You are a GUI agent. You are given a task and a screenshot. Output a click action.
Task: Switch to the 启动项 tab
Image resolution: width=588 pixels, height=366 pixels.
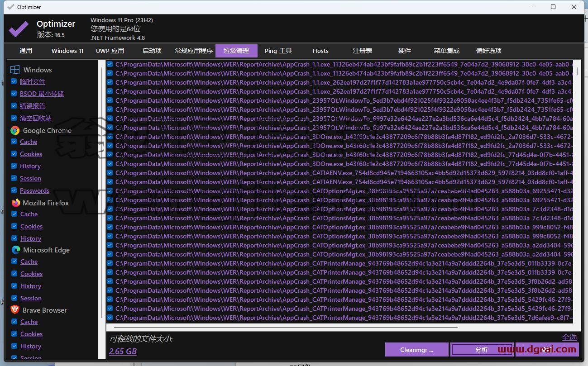[152, 51]
